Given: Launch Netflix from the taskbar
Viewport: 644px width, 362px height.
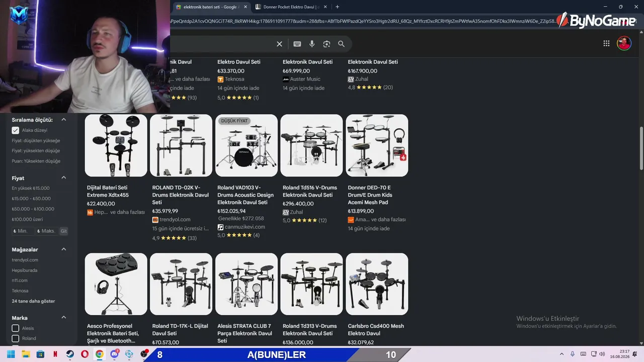Looking at the screenshot, I should tap(55, 354).
